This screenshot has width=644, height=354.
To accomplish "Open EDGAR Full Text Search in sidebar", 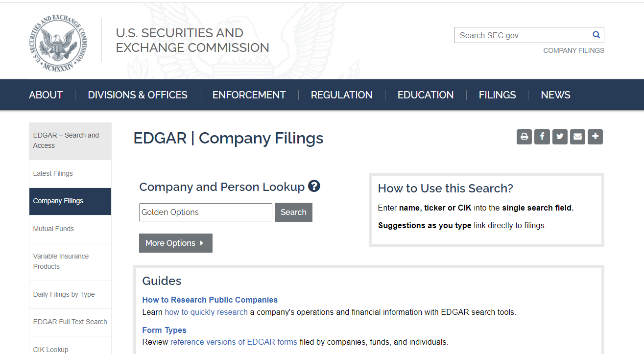I will tap(70, 322).
